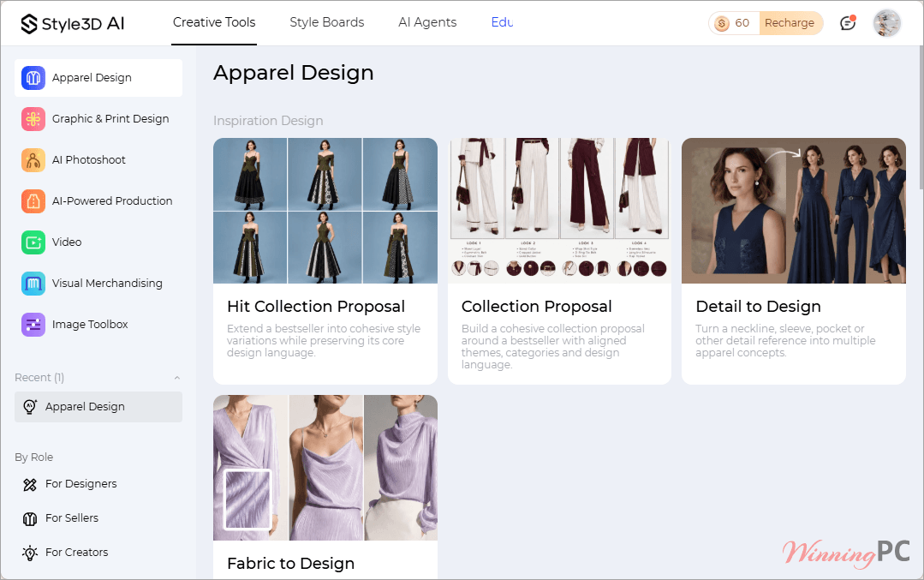The image size is (924, 580).
Task: Select Apparel Design in the sidebar
Action: [98, 78]
